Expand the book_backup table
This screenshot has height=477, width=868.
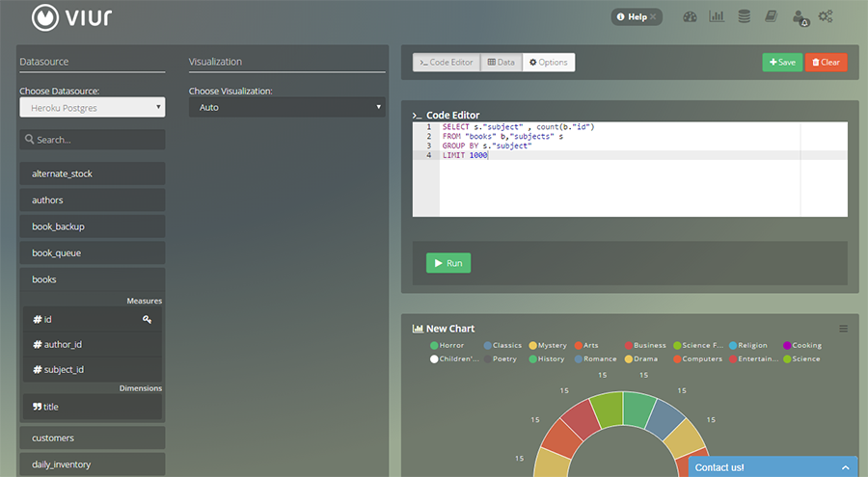point(93,226)
